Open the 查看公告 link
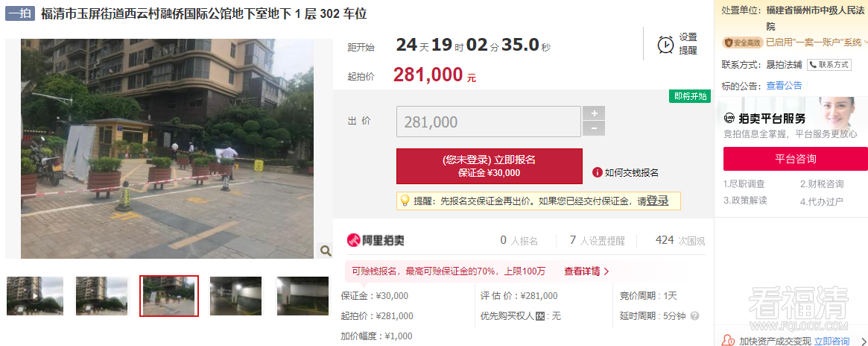This screenshot has height=346, width=868. [784, 86]
